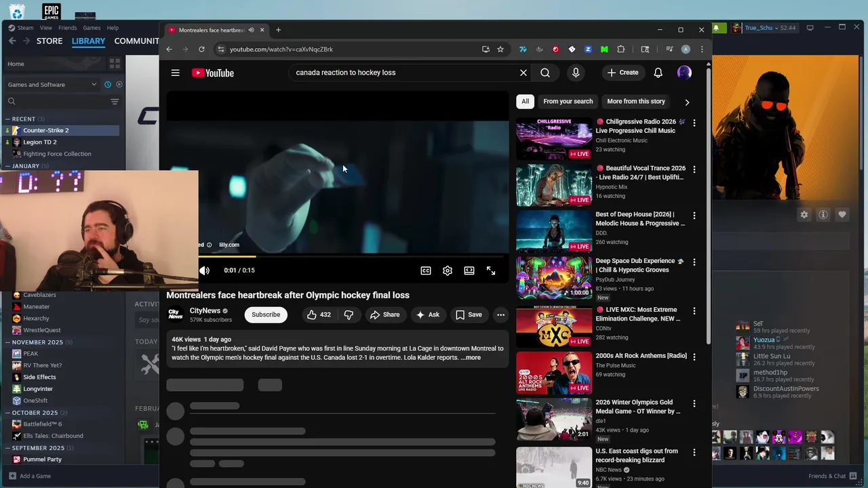The height and width of the screenshot is (488, 868).
Task: Open the YouTube account avatar menu
Action: pos(684,73)
